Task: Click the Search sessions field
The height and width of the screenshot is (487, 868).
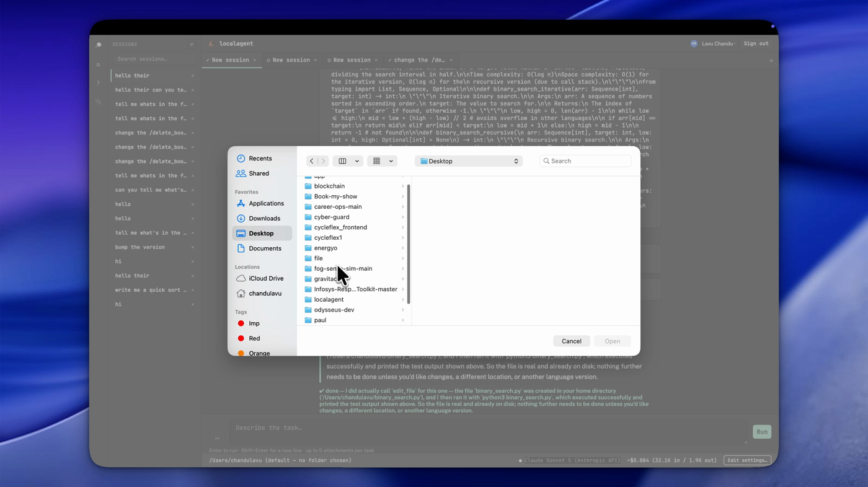Action: click(153, 59)
